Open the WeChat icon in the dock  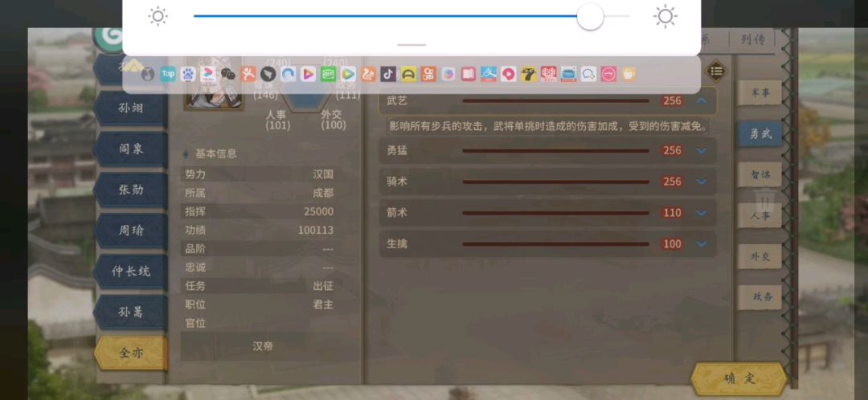click(228, 74)
